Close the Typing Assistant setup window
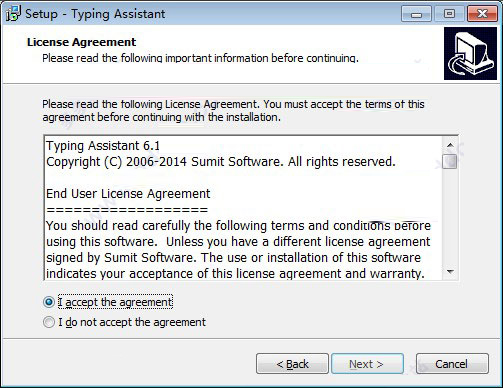The width and height of the screenshot is (503, 388). (x=482, y=14)
